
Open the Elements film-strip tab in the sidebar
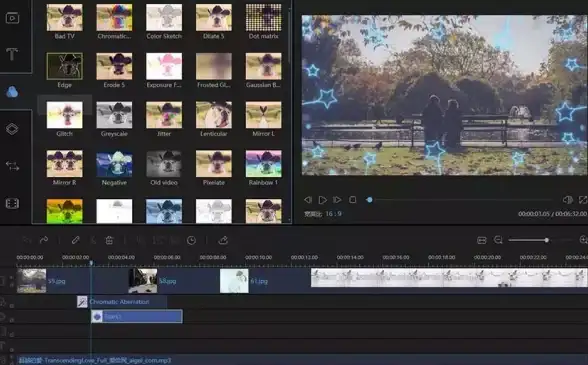[12, 203]
